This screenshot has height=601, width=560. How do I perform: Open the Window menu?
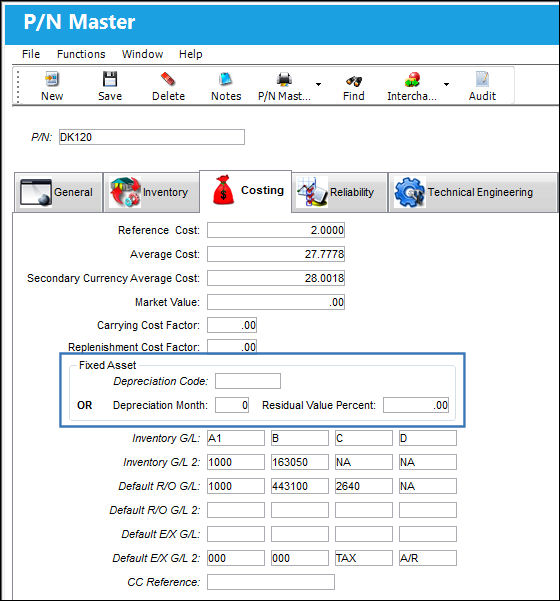point(142,54)
